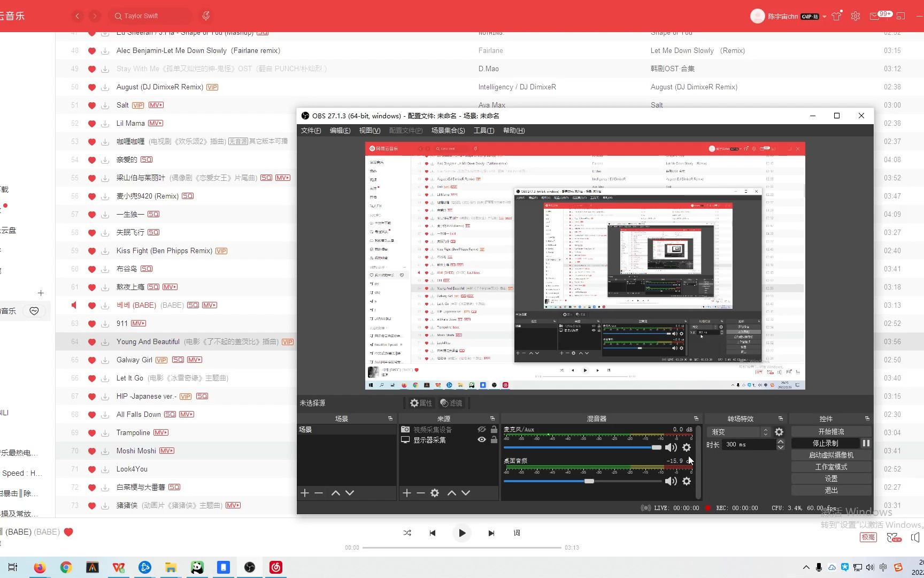Viewport: 924px width, 578px height.
Task: Open the 视图(V) menu
Action: point(369,131)
